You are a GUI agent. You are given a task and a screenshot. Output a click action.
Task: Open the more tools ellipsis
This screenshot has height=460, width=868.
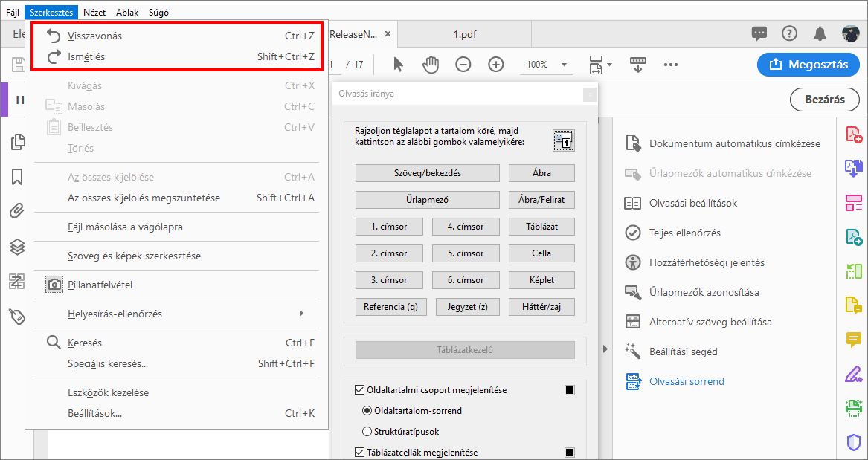coord(671,65)
